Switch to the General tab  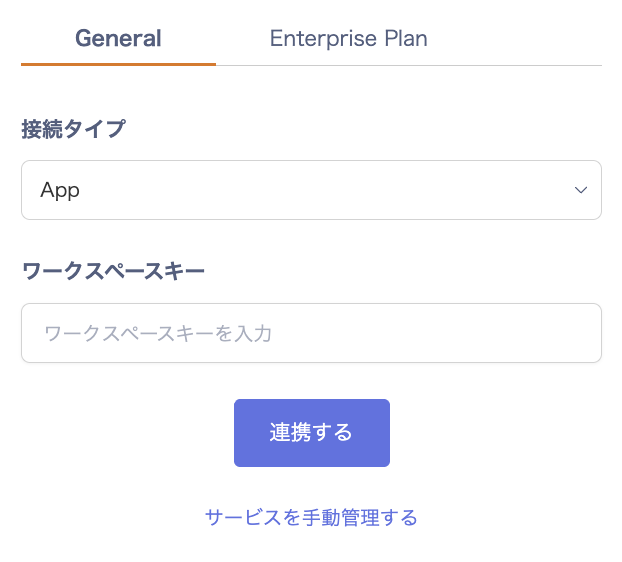(x=118, y=39)
